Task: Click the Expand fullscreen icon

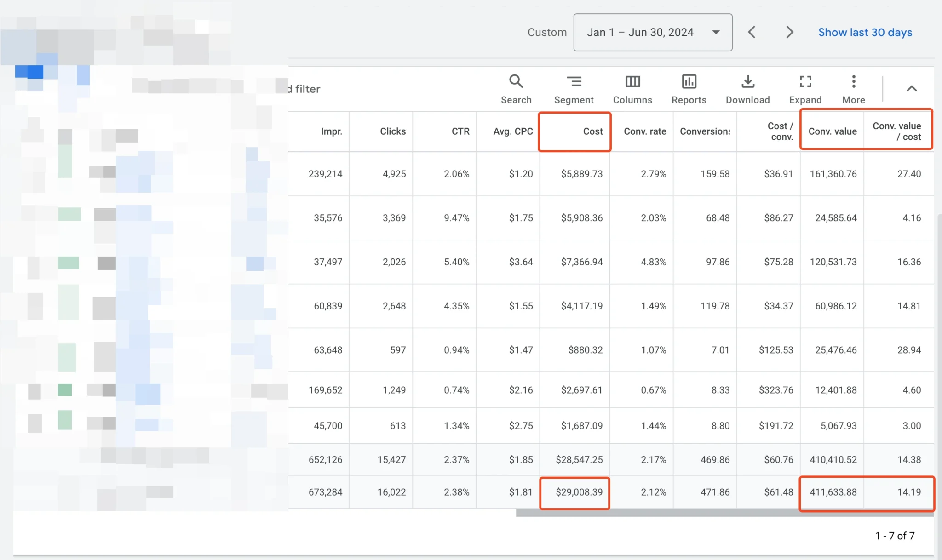Action: pyautogui.click(x=805, y=82)
